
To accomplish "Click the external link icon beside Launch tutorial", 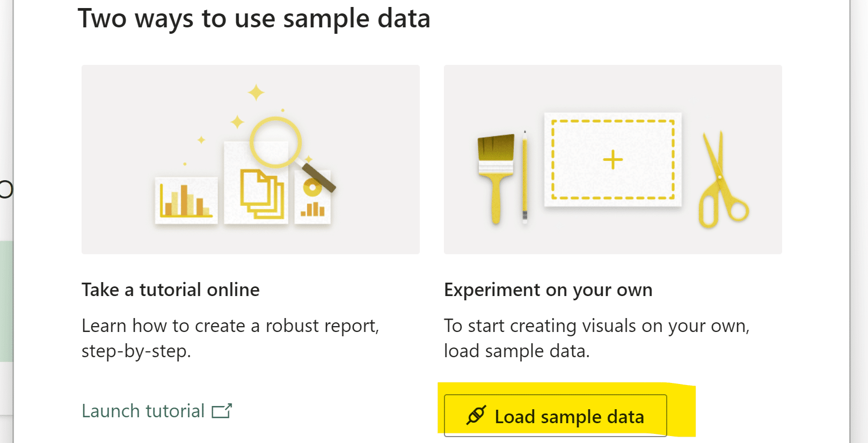I will point(222,411).
